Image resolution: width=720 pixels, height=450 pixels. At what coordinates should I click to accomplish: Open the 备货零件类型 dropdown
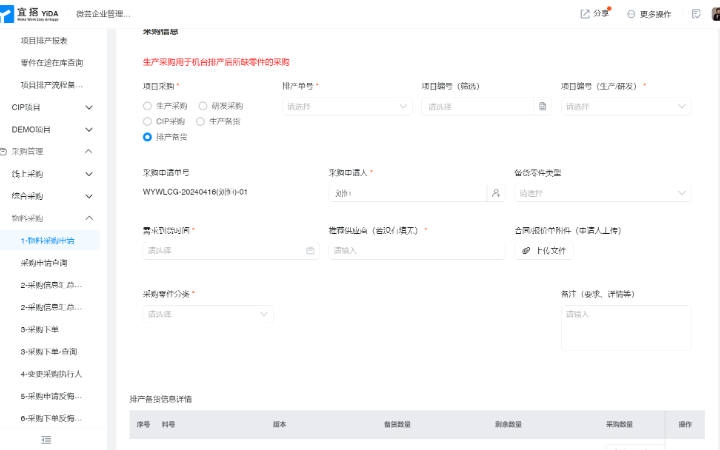[602, 193]
